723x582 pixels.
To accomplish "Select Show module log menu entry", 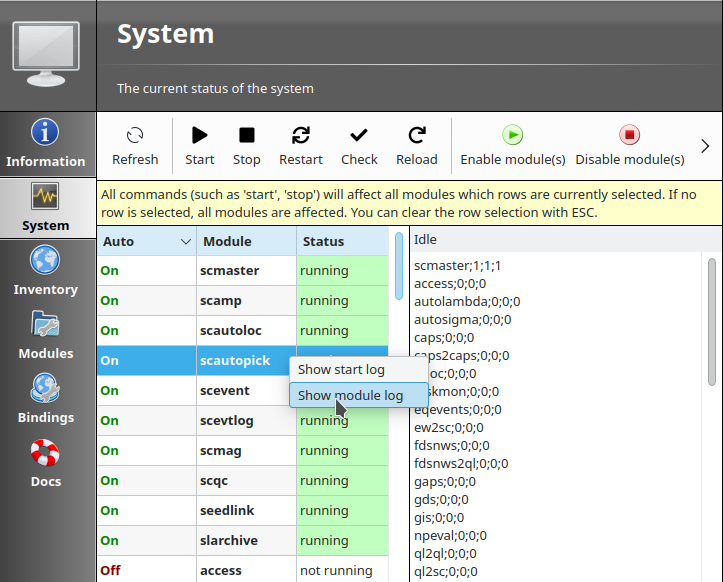I will [x=350, y=395].
